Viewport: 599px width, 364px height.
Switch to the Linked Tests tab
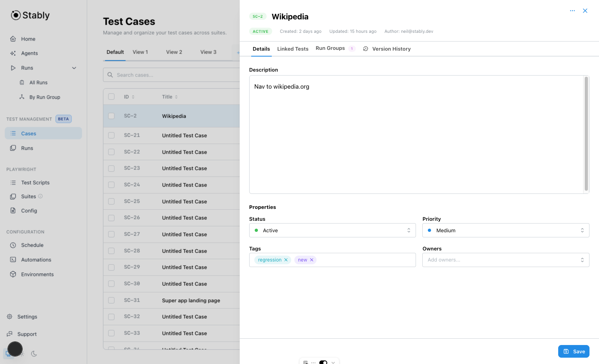pyautogui.click(x=293, y=49)
